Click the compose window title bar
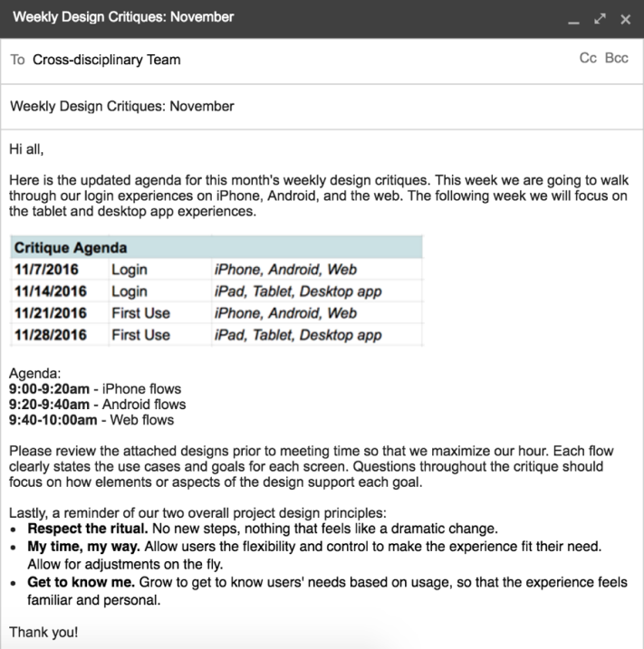This screenshot has width=644, height=649. (x=272, y=18)
